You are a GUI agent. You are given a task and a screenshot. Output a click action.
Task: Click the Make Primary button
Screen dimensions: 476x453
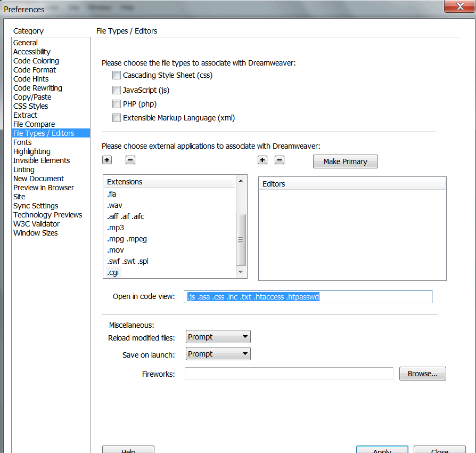coord(346,161)
